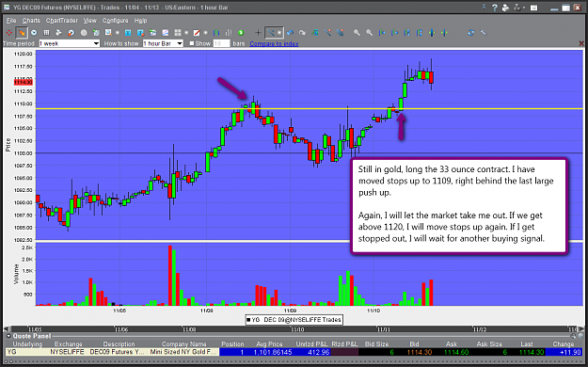Screen dimensions: 588x367
Task: Click the clock icon in the toolbar
Action: [34, 33]
